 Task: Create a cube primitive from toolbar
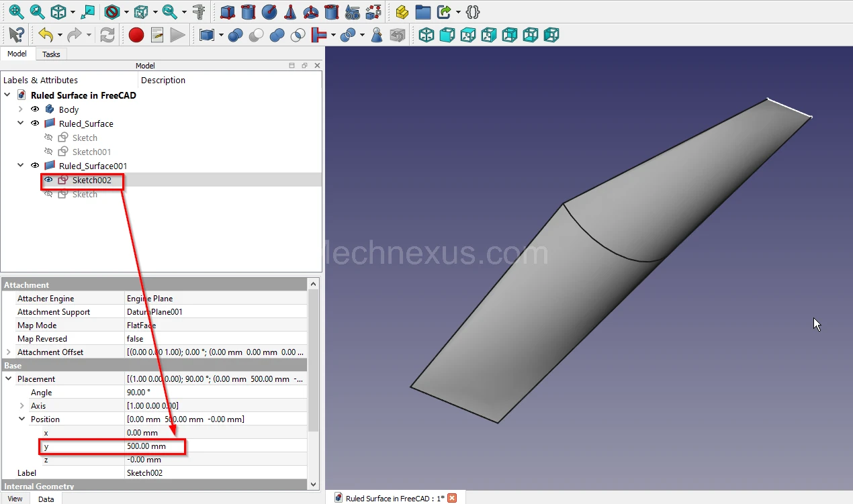(228, 12)
